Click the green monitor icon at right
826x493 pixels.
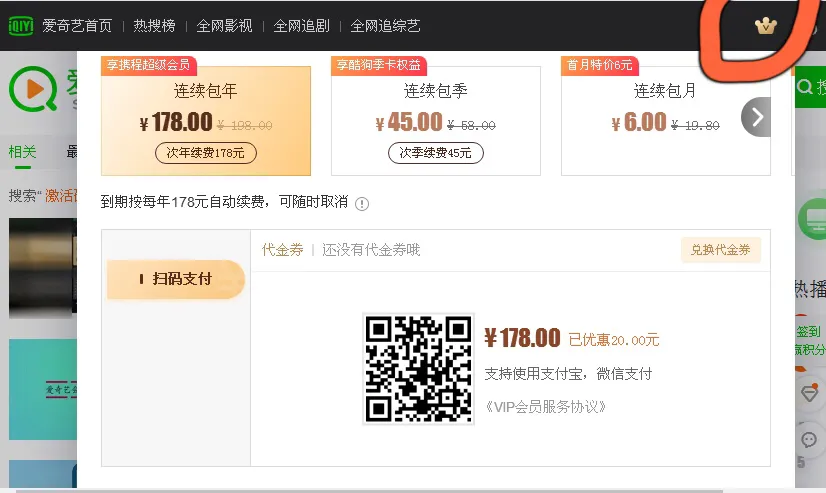click(812, 219)
